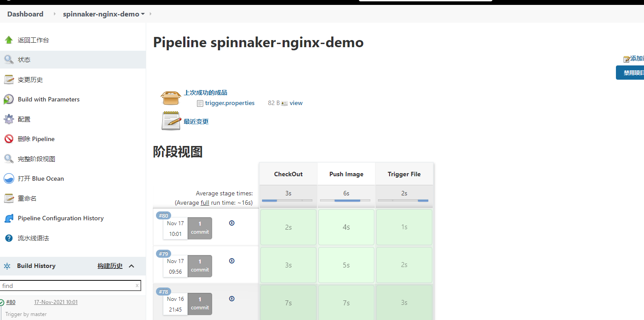This screenshot has height=320, width=644.
Task: Collapse the Build History panel chevron
Action: 131,266
